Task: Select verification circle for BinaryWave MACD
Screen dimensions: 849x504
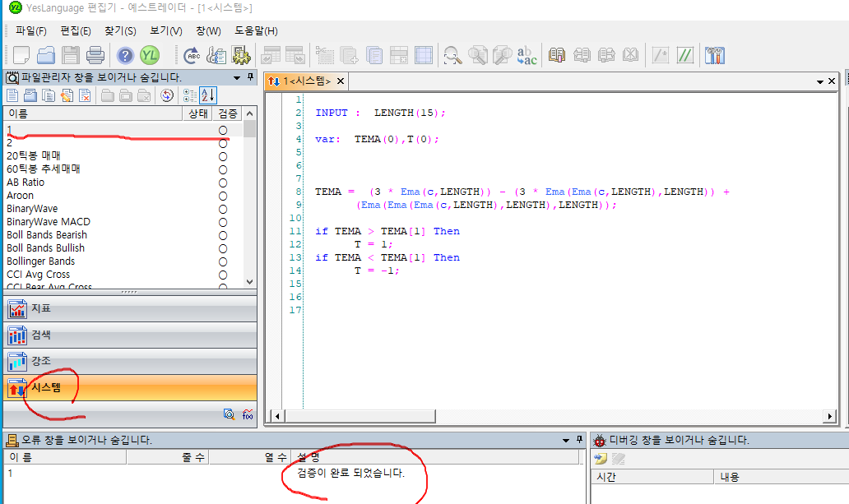Action: [x=222, y=222]
